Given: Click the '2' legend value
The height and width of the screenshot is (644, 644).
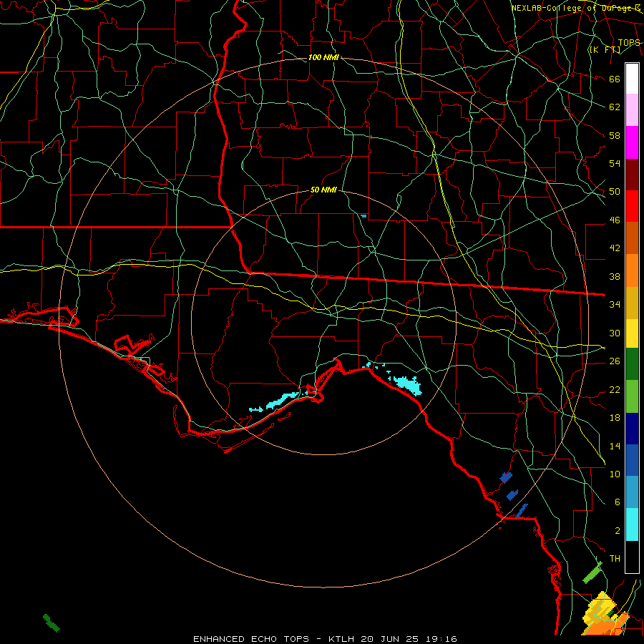Looking at the screenshot, I should click(x=617, y=531).
